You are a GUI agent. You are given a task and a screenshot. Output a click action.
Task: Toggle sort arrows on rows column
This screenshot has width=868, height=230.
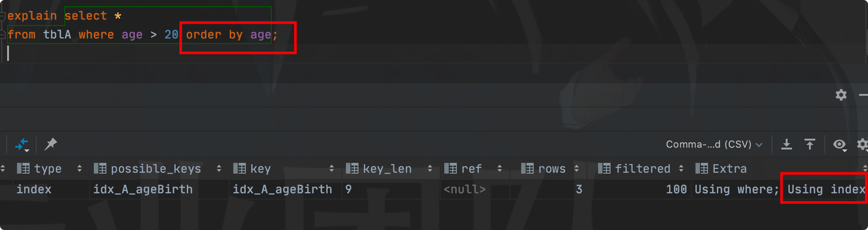(x=577, y=169)
